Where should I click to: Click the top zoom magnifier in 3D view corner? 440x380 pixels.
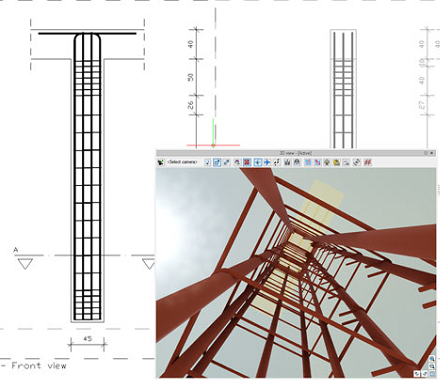pos(432,359)
